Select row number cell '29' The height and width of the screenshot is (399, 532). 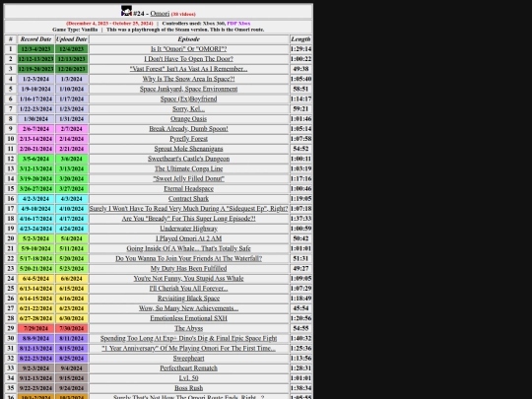11,328
